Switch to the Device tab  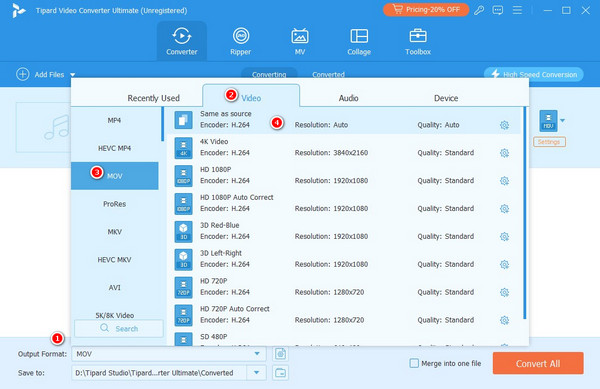click(x=446, y=98)
